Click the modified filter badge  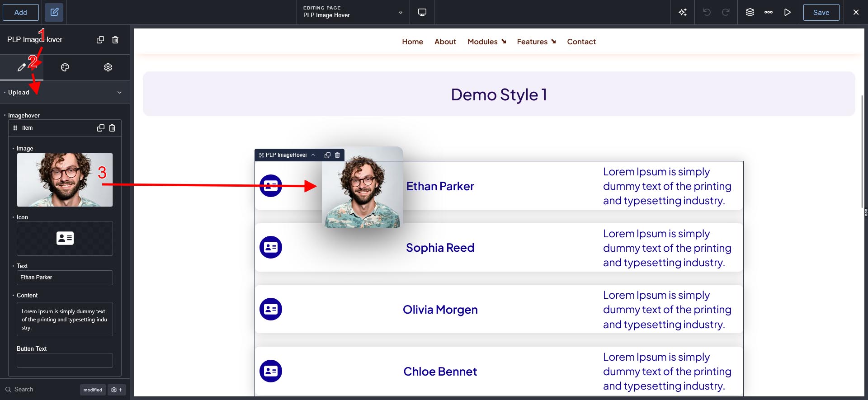tap(93, 390)
